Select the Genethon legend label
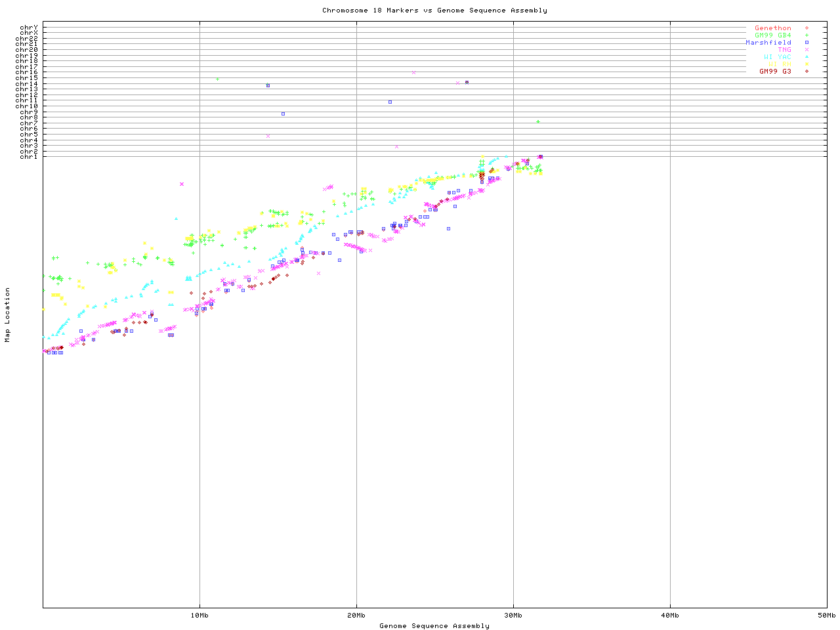The width and height of the screenshot is (840, 630). click(x=772, y=28)
